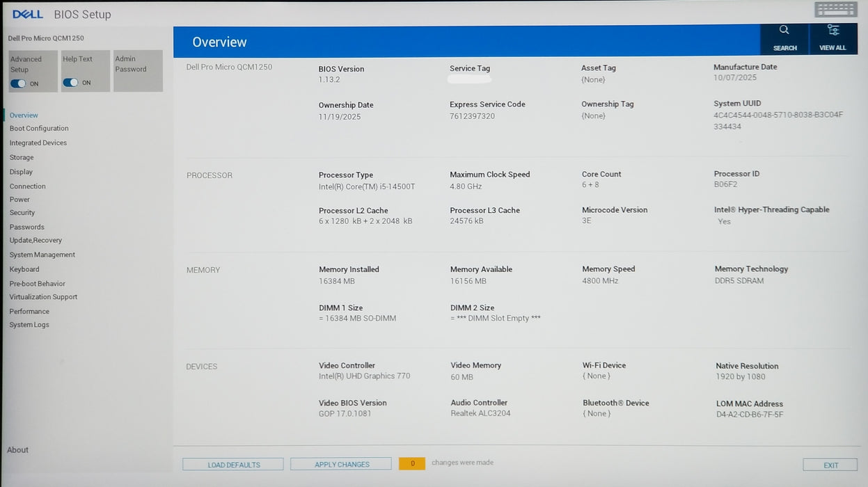Screen dimensions: 868x487
Task: Click Memory Installed 16384 MB
Action: point(337,282)
